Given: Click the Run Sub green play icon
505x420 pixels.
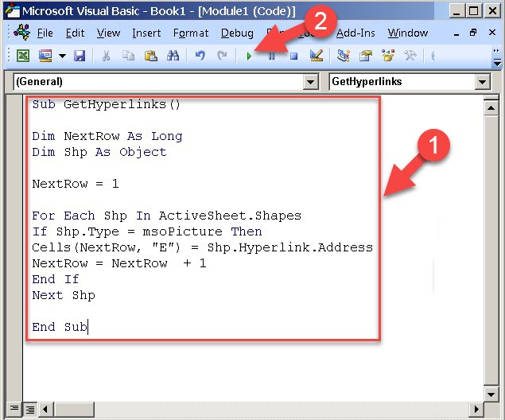Looking at the screenshot, I should tap(250, 56).
